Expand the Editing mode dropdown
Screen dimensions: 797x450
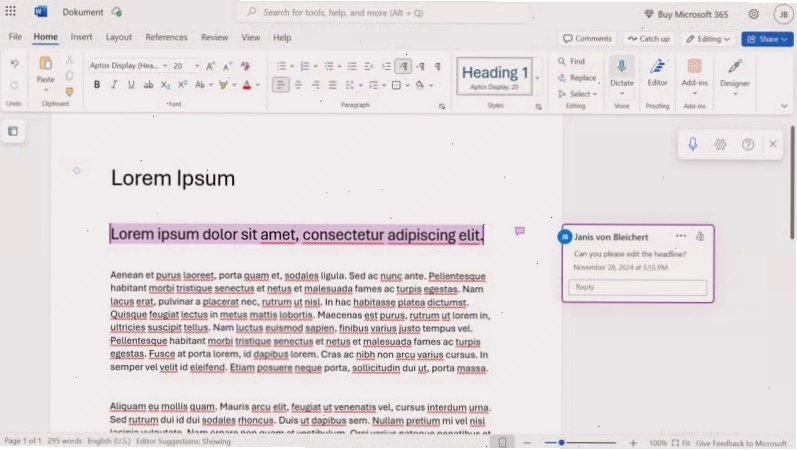(x=708, y=39)
